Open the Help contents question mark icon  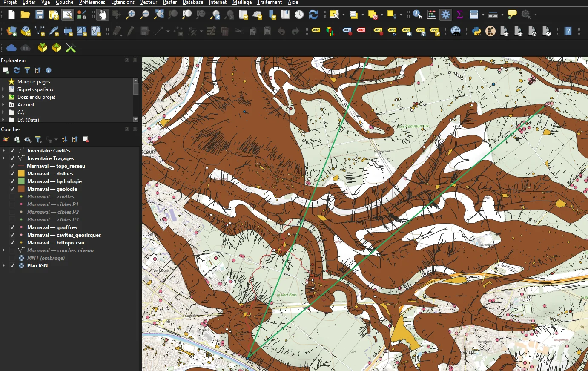tap(568, 31)
